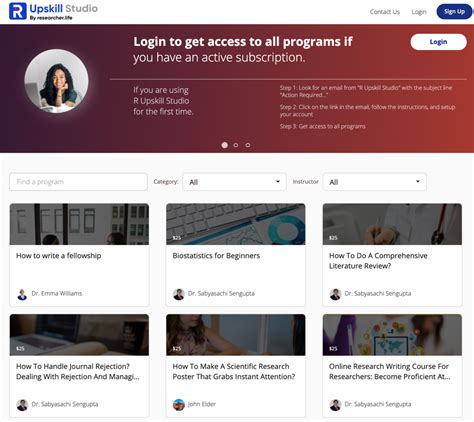Click the Sign Up button

point(454,12)
